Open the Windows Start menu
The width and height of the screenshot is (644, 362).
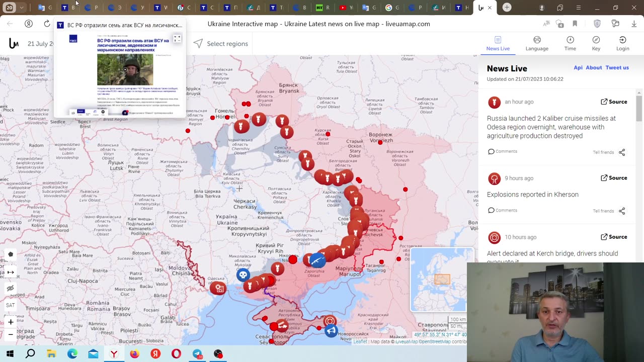click(10, 354)
